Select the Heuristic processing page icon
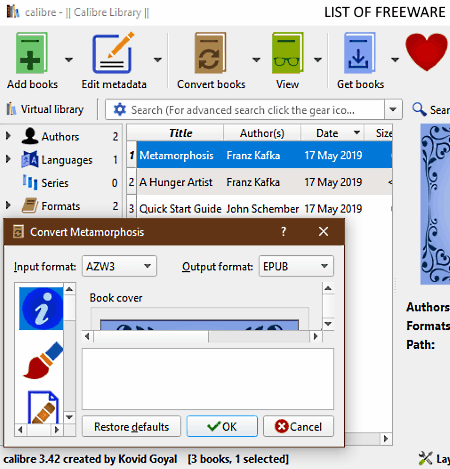Screen dimensions: 450x469 [43, 407]
